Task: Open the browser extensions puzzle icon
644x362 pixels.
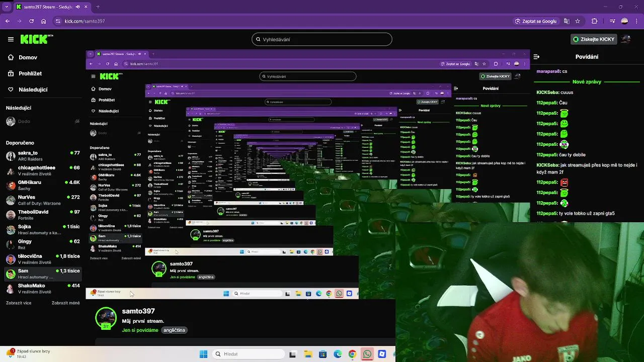Action: point(594,21)
